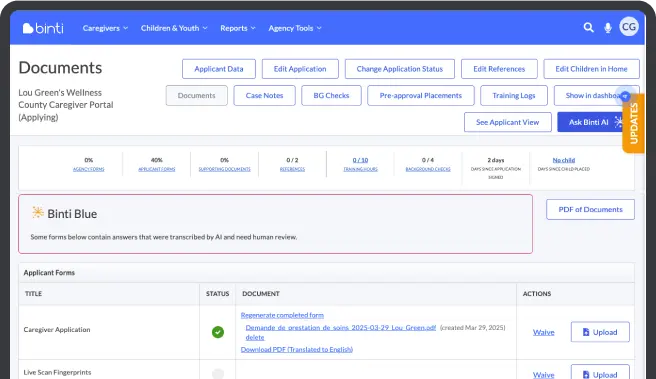The width and height of the screenshot is (656, 379).
Task: Open Pre-approval Placements
Action: point(421,95)
